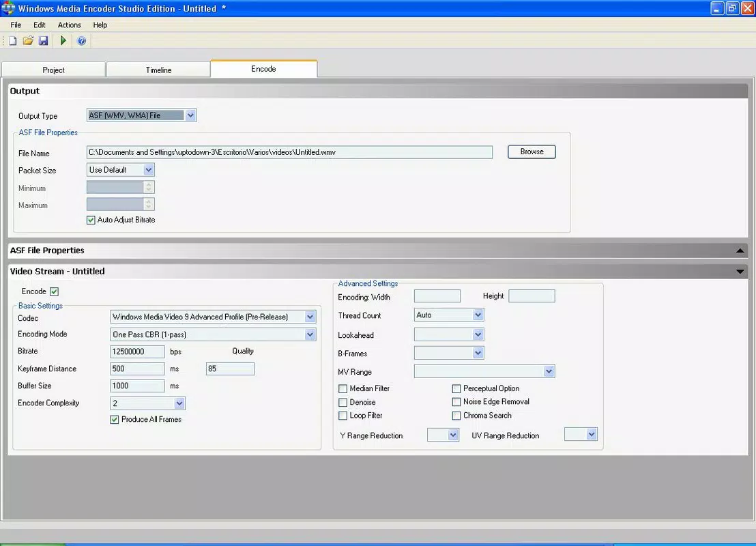Toggle the Produce All Frames checkbox
Image resolution: width=756 pixels, height=546 pixels.
click(x=114, y=420)
